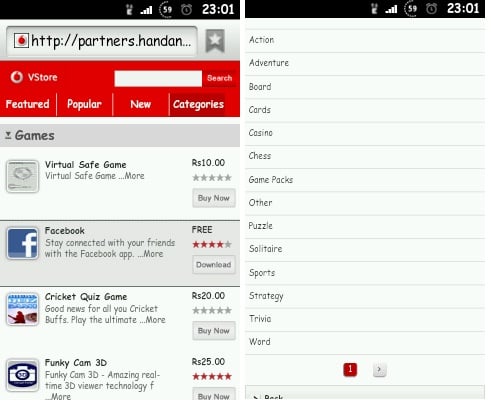
Task: Click the Search button
Action: [219, 78]
